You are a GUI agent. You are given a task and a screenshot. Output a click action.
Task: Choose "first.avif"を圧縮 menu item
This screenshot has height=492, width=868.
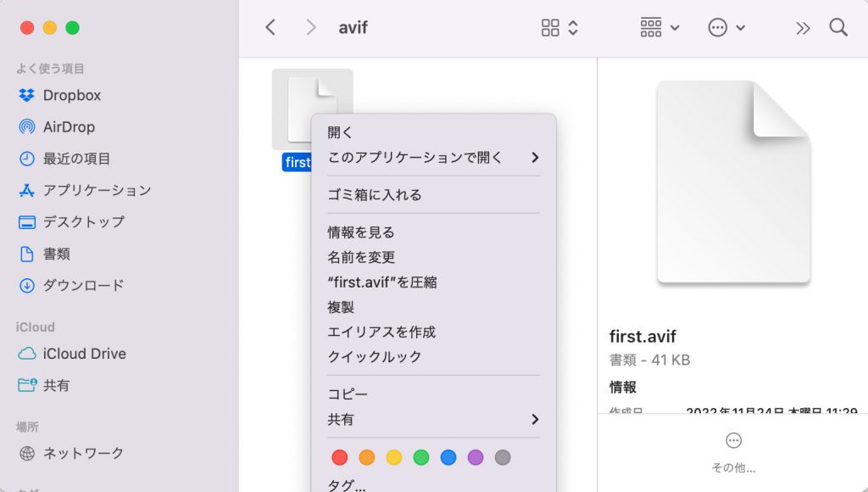pos(433,282)
